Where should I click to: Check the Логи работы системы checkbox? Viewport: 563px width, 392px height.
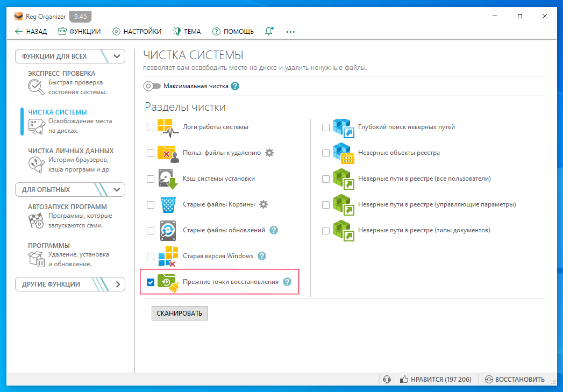(x=151, y=127)
